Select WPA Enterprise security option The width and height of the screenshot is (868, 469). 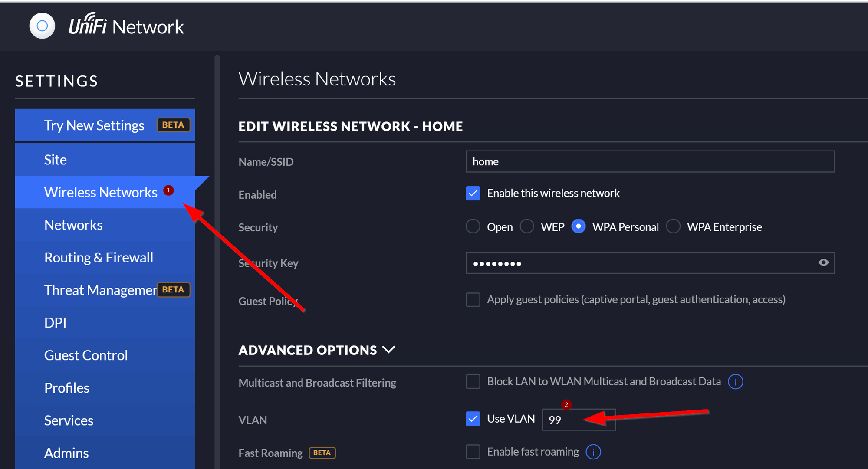click(x=673, y=226)
